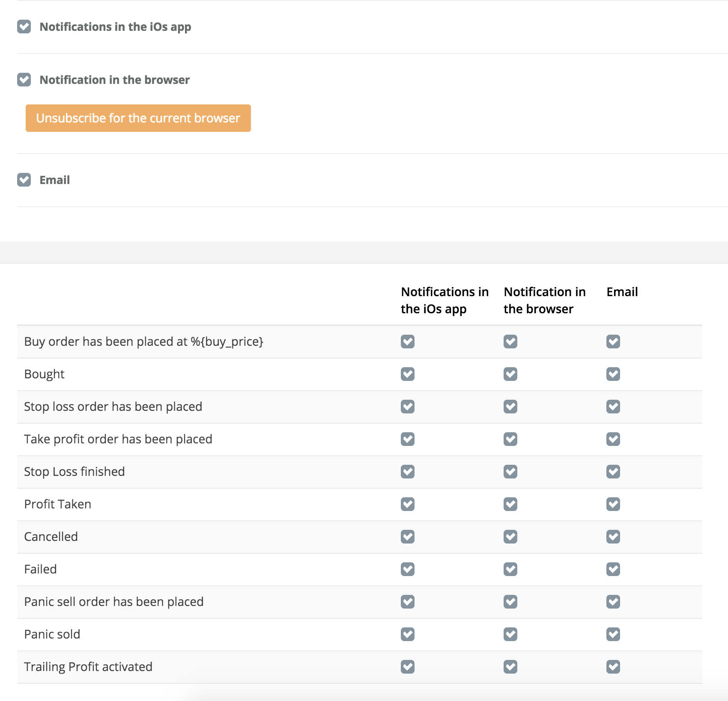
Task: Click Unsubscribe for the current browser
Action: tap(138, 118)
